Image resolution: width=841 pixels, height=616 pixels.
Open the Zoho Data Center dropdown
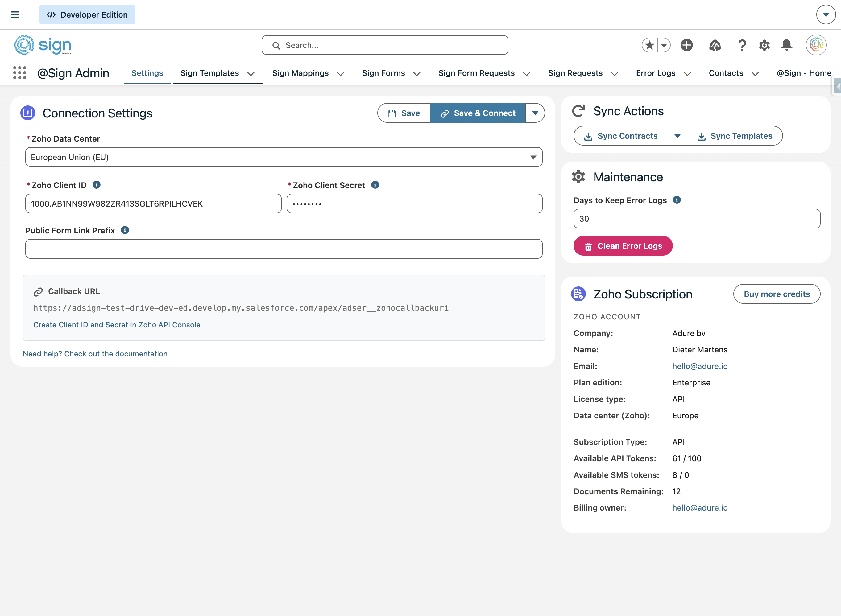pyautogui.click(x=284, y=157)
